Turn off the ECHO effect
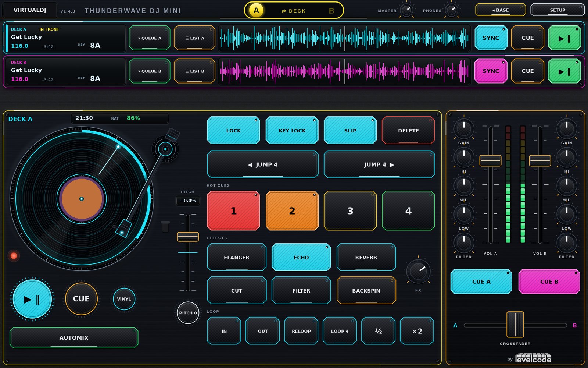The width and height of the screenshot is (588, 368). coord(301,258)
